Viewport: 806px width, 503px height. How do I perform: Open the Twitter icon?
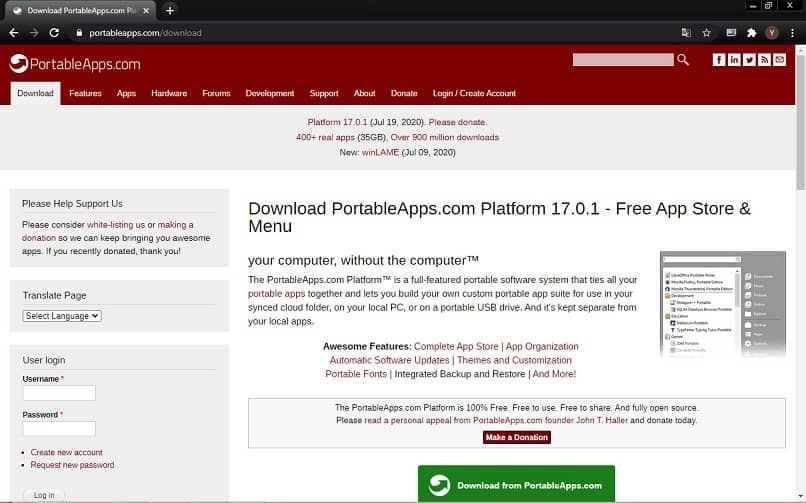(749, 60)
